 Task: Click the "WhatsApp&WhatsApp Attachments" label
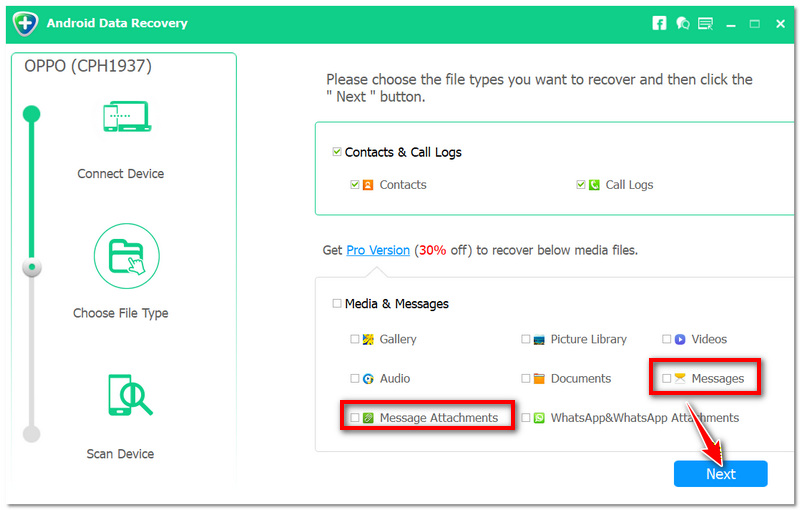645,418
